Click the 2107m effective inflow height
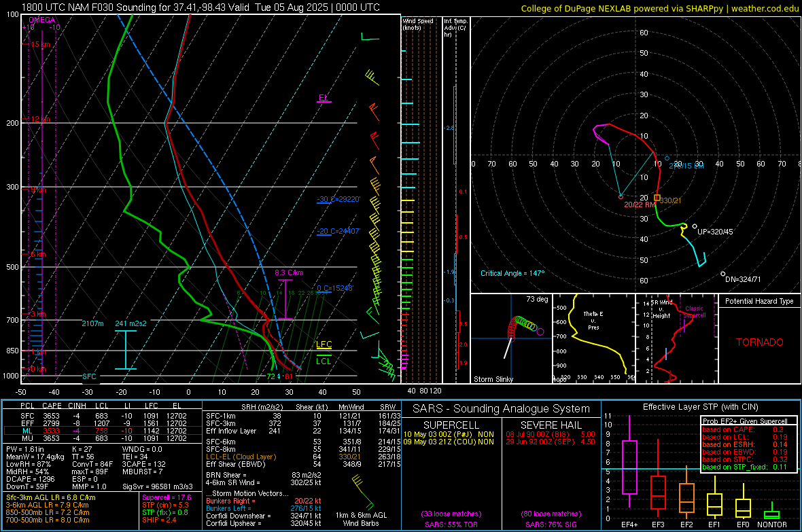The height and width of the screenshot is (532, 802). [92, 323]
